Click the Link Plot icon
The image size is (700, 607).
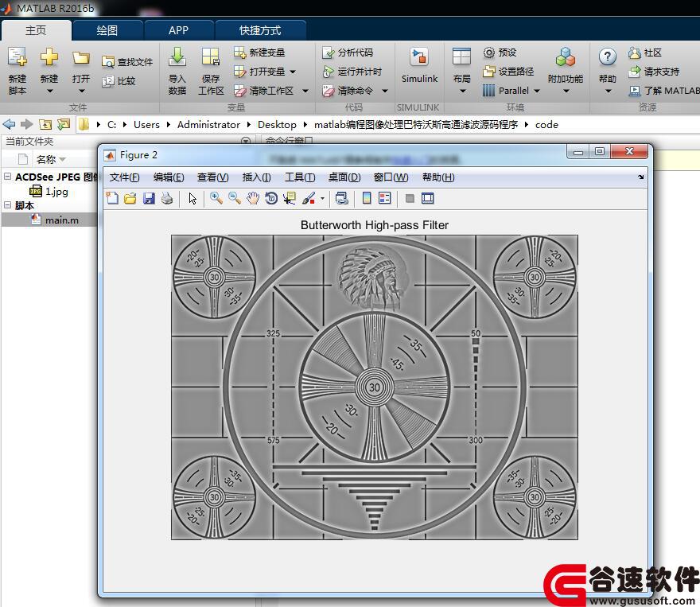click(342, 198)
